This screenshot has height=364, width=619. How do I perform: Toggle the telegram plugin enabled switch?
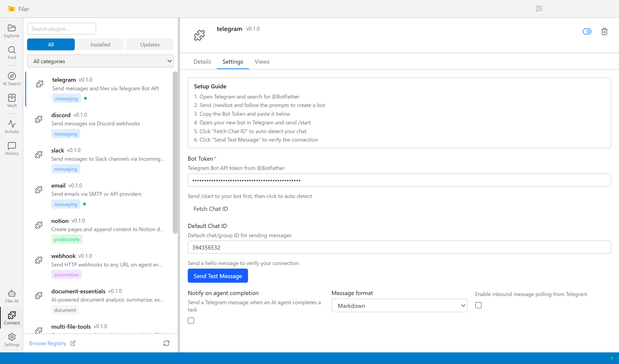click(x=587, y=31)
